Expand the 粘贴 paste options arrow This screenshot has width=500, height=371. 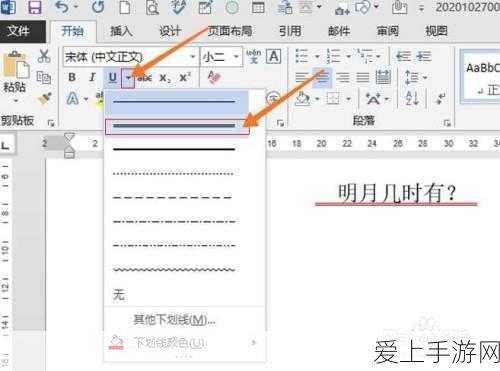[15, 101]
